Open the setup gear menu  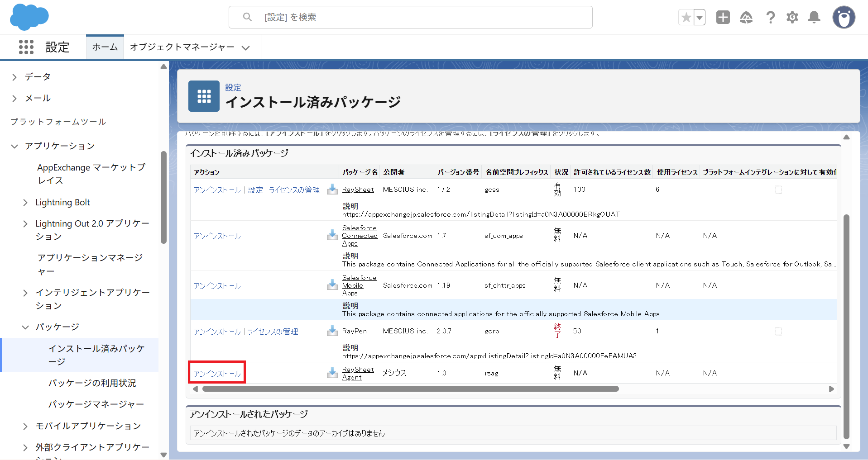(x=792, y=18)
